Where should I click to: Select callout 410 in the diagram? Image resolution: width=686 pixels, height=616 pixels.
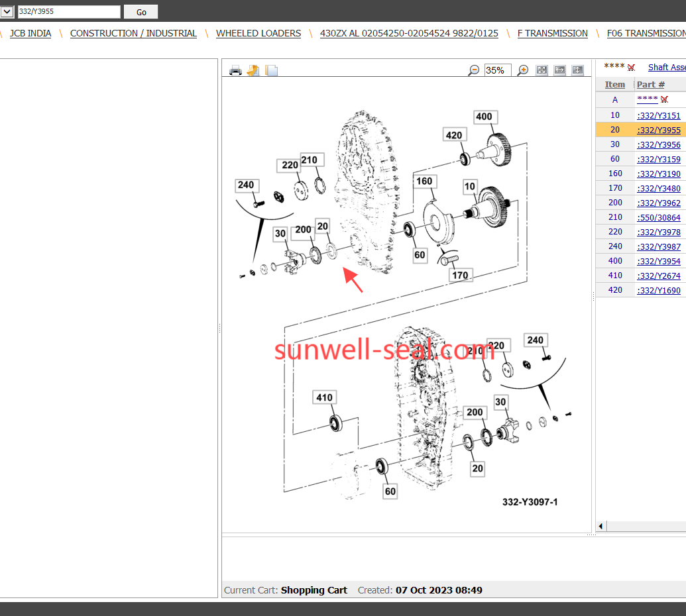[324, 398]
